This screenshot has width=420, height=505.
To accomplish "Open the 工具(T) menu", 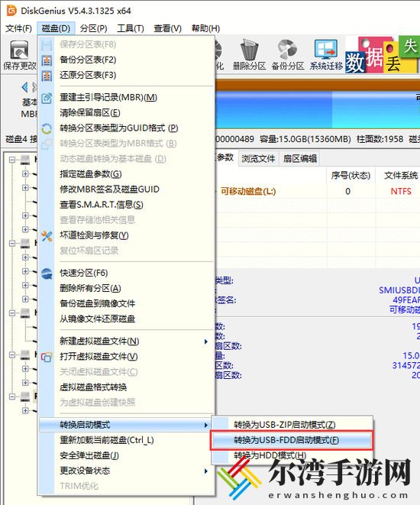I will 131,28.
